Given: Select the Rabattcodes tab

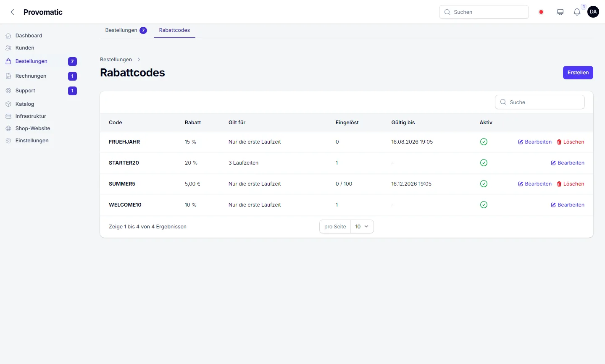Looking at the screenshot, I should [x=174, y=30].
